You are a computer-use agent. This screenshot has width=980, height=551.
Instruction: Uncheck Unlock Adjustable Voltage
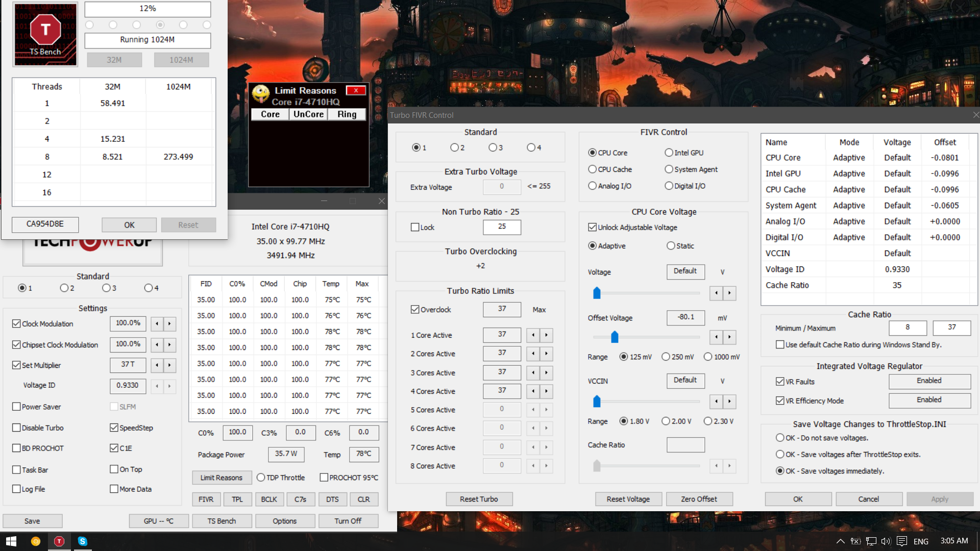click(592, 227)
